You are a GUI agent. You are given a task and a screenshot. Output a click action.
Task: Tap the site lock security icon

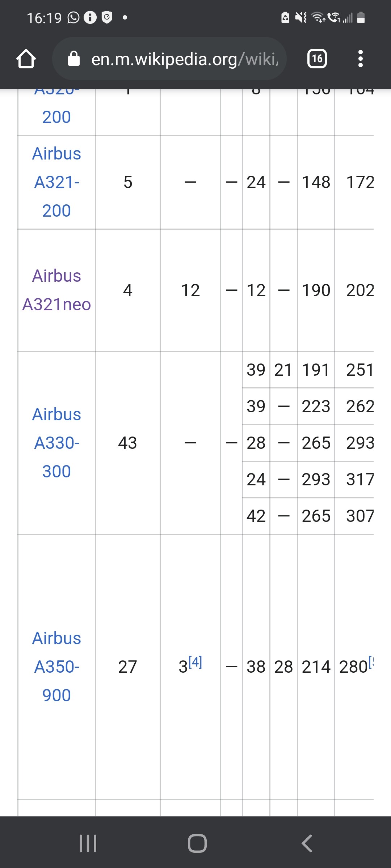[74, 59]
